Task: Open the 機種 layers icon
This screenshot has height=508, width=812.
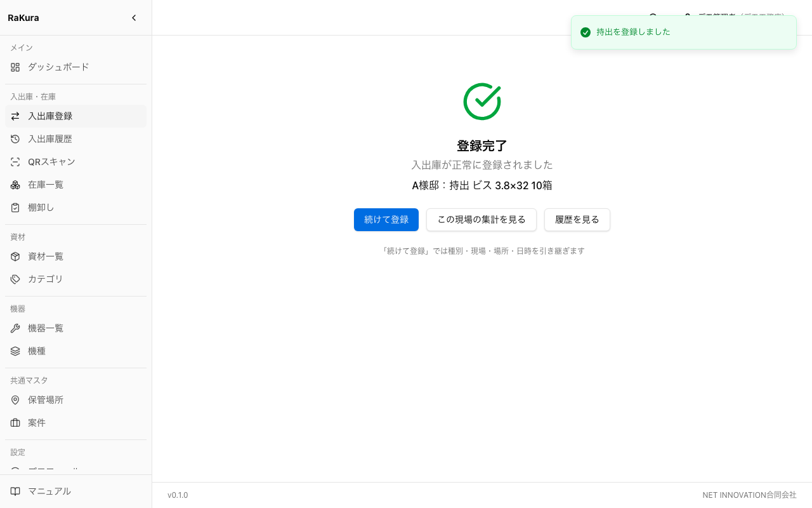Action: coord(15,351)
